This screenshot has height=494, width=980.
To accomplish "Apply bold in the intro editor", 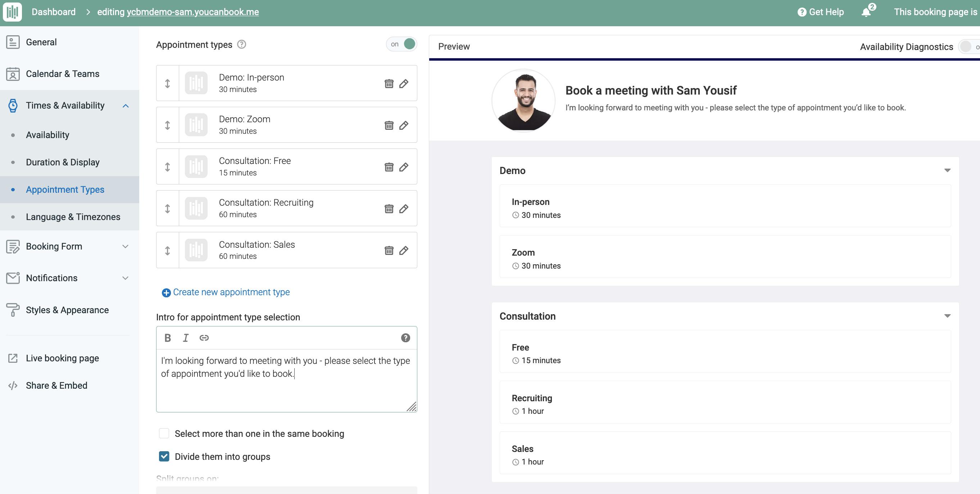I will 167,338.
